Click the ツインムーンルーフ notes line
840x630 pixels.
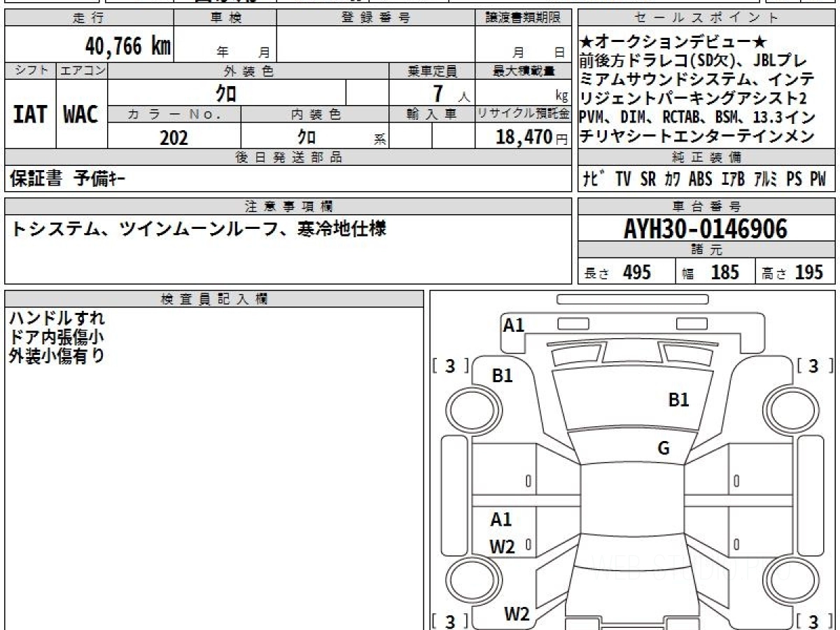tap(198, 228)
